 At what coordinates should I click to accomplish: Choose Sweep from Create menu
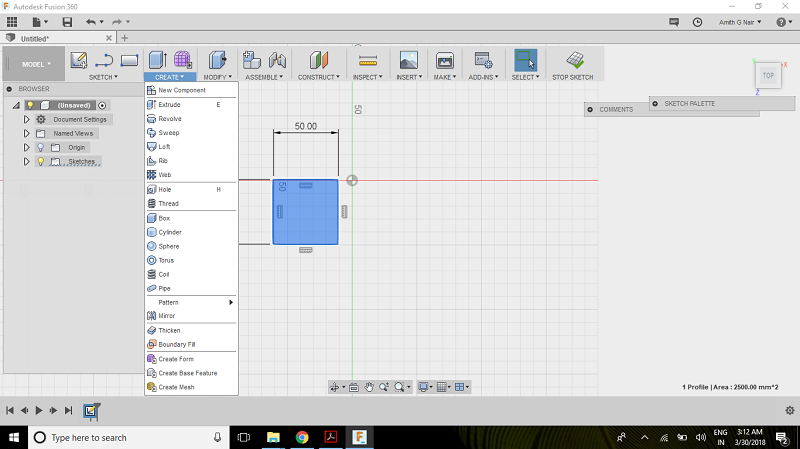191,133
